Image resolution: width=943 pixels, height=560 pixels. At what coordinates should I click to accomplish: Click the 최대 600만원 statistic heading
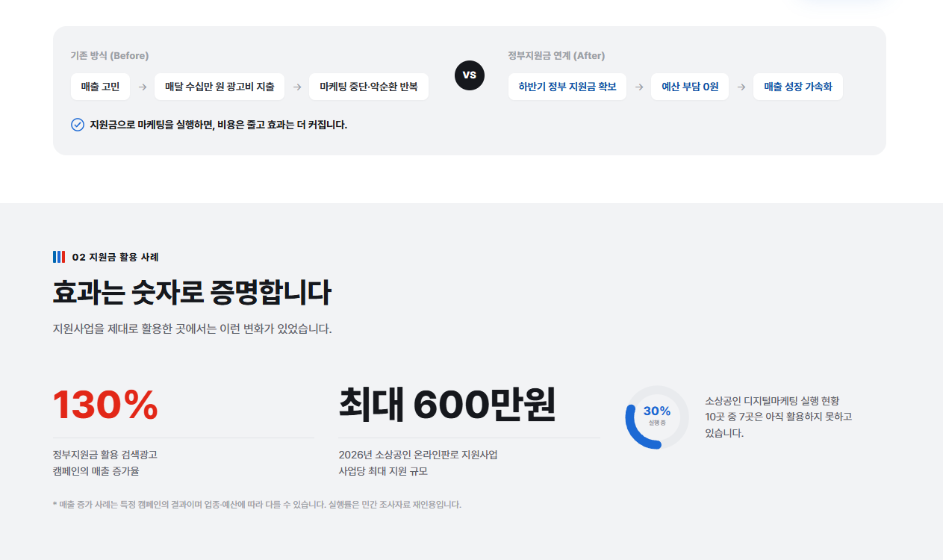(x=447, y=405)
